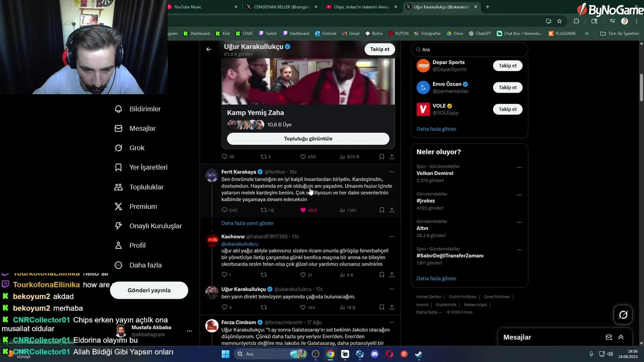644x362 pixels.
Task: Open Grok from the sidebar
Action: [x=129, y=148]
